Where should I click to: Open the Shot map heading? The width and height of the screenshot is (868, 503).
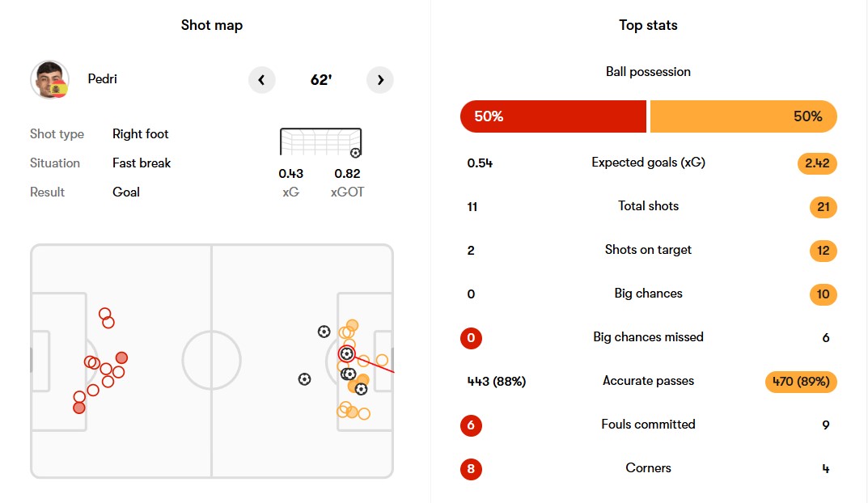(x=212, y=25)
